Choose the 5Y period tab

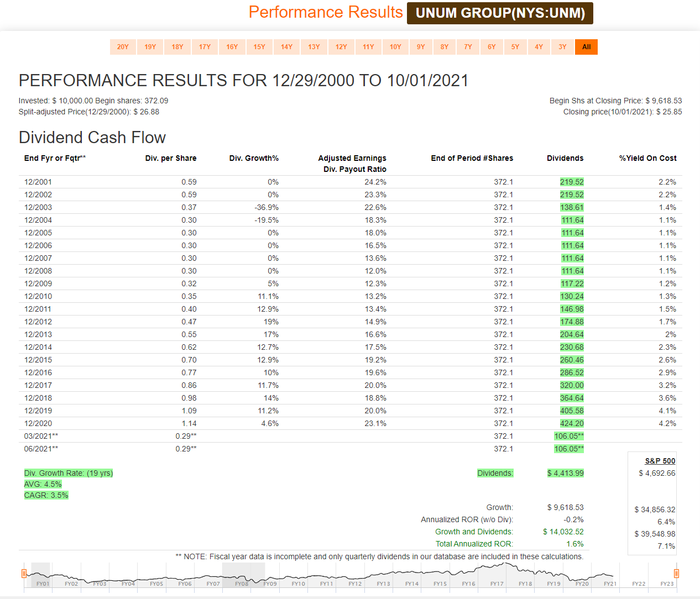[x=515, y=47]
